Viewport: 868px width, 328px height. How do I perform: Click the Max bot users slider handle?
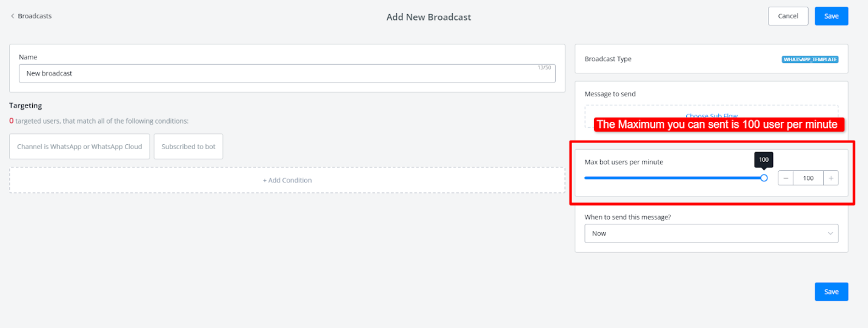(764, 178)
